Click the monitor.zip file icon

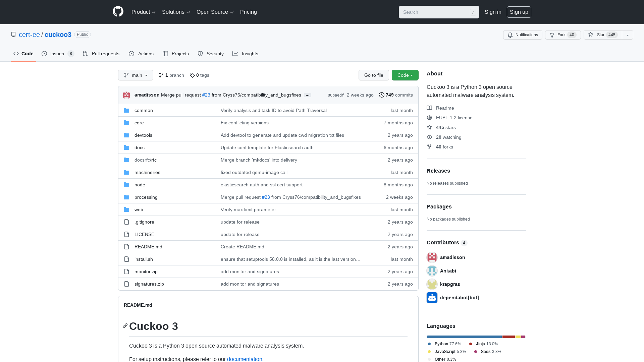point(126,271)
